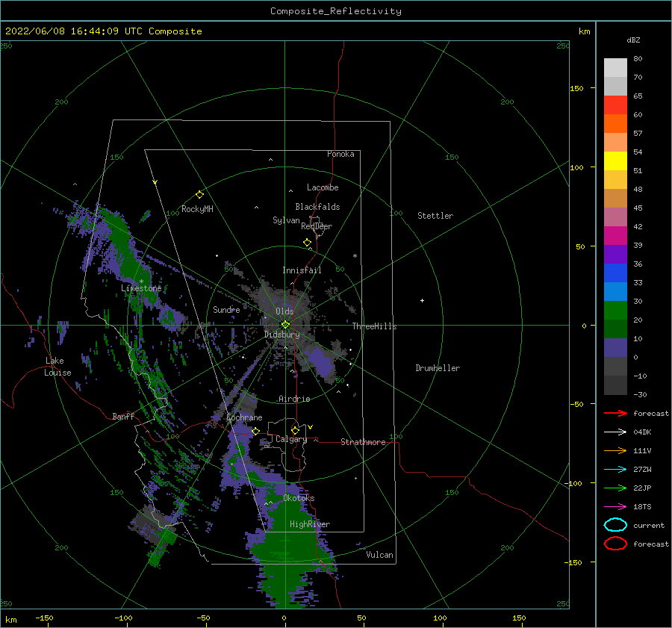Viewport: 672px width, 628px height.
Task: Select the RockyMH label
Action: tap(198, 209)
